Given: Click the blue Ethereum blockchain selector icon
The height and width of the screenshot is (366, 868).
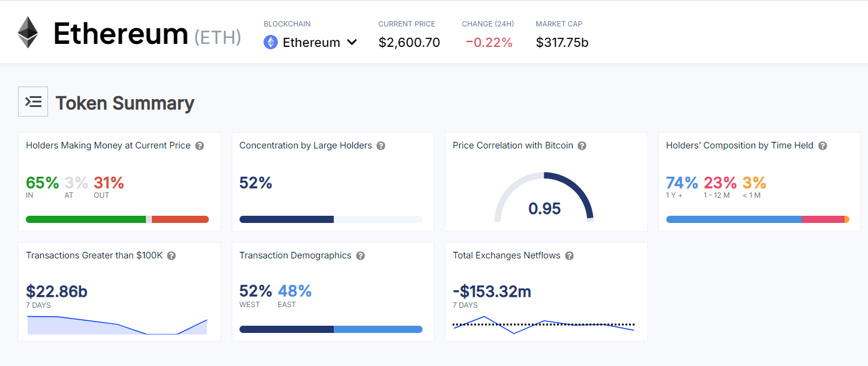Looking at the screenshot, I should 271,42.
